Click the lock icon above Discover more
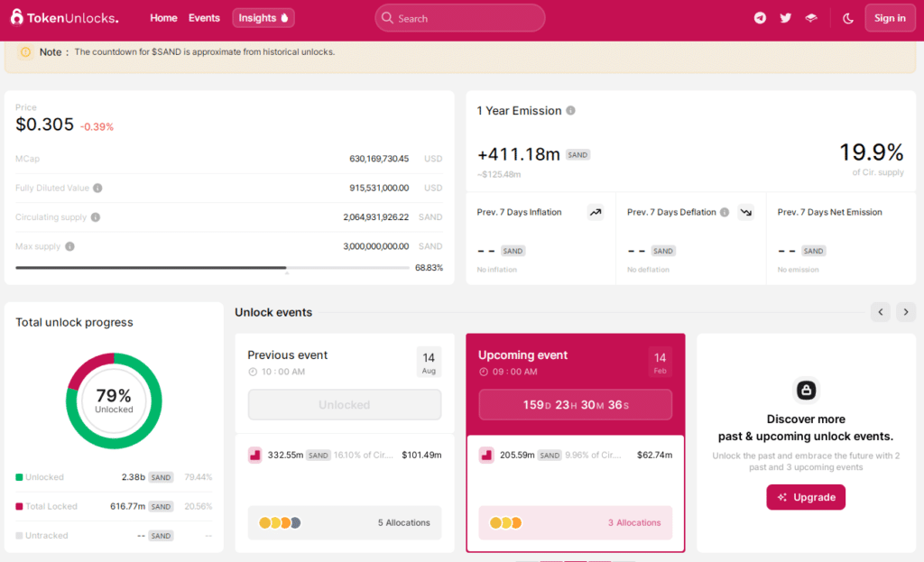Screen dimensions: 924x562 806,390
